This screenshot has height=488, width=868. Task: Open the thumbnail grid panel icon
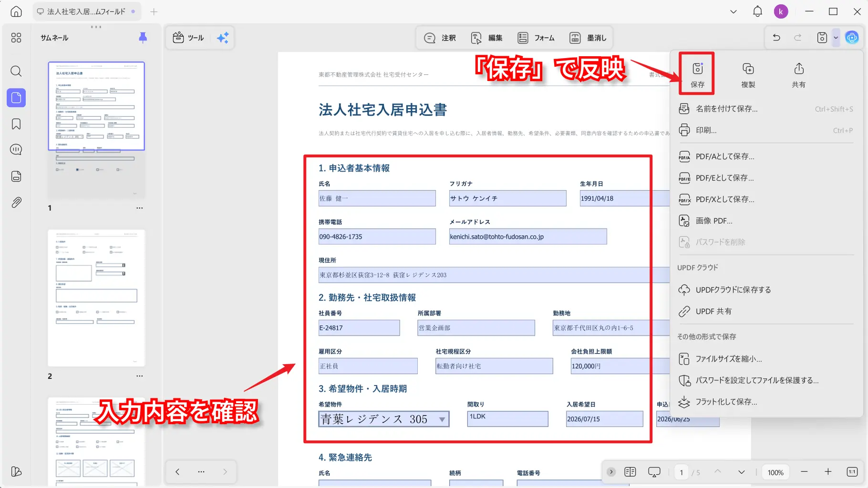(16, 38)
